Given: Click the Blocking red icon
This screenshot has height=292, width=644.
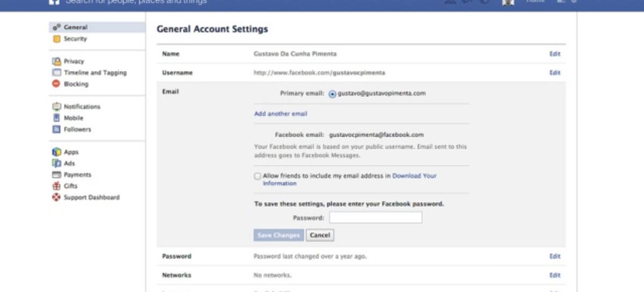Looking at the screenshot, I should click(x=56, y=84).
